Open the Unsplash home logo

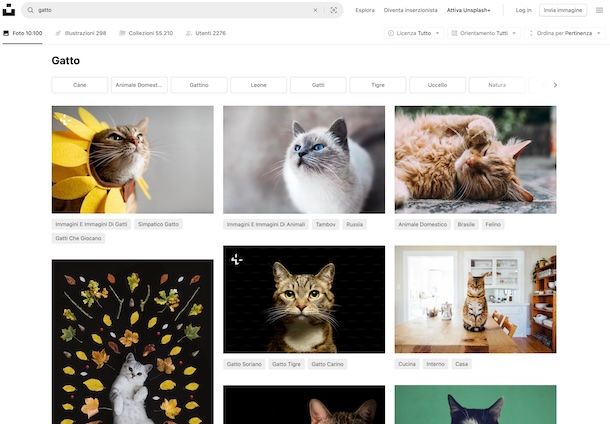point(9,10)
